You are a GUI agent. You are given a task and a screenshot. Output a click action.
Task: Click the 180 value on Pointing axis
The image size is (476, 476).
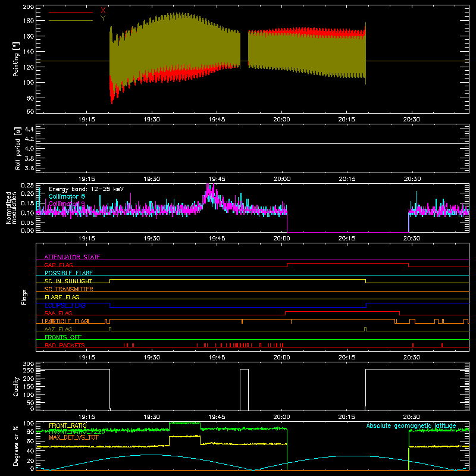click(29, 21)
